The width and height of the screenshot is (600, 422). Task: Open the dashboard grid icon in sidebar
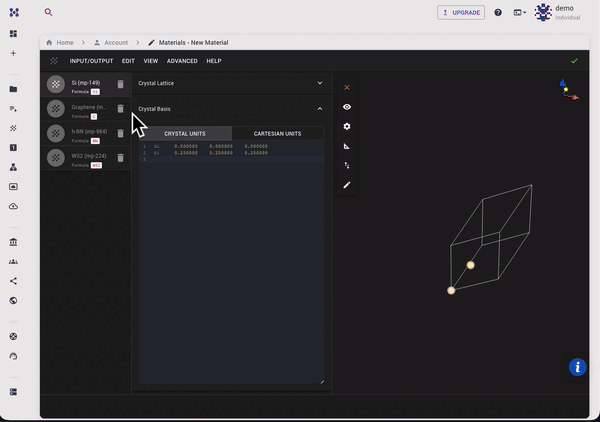[x=13, y=34]
